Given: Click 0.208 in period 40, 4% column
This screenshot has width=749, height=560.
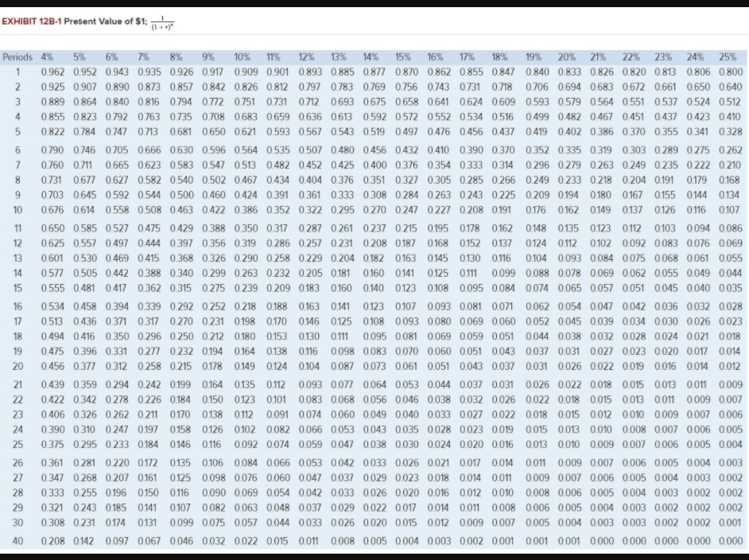Looking at the screenshot, I should pos(52,542).
